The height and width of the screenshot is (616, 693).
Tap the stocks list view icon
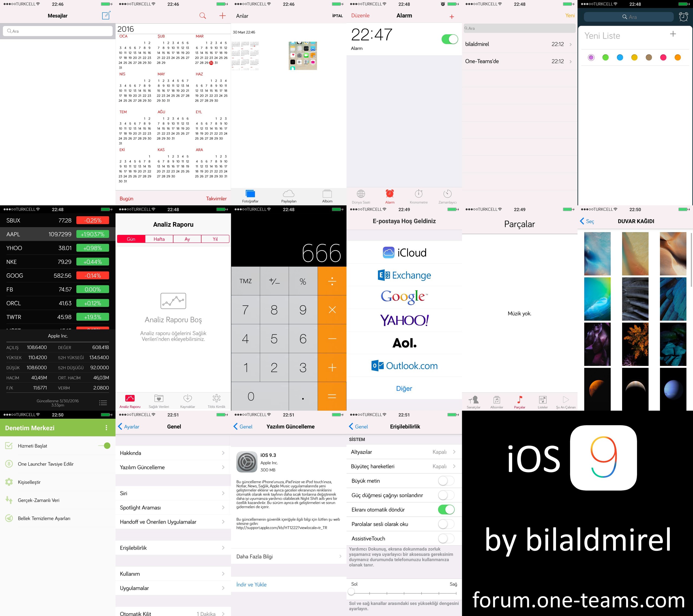103,403
